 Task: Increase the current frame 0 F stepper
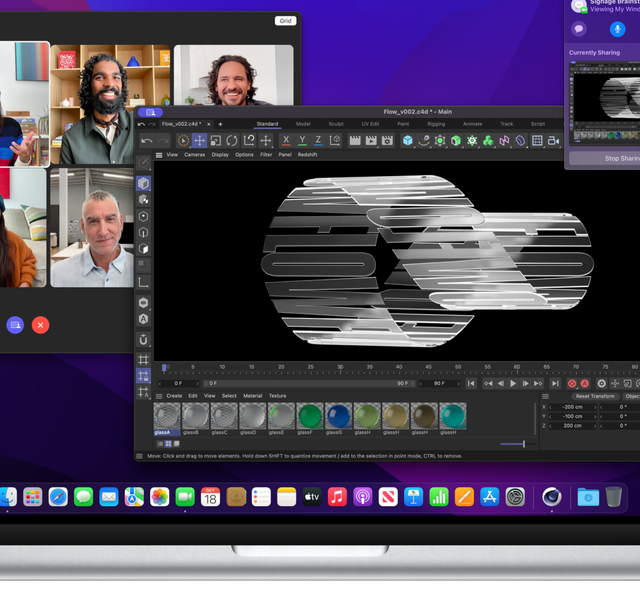tap(198, 384)
